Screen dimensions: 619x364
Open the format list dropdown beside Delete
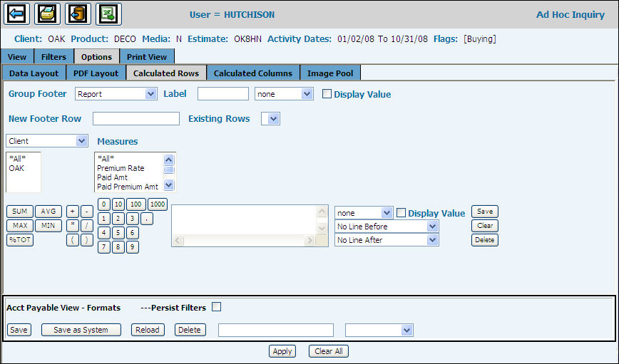pos(379,330)
